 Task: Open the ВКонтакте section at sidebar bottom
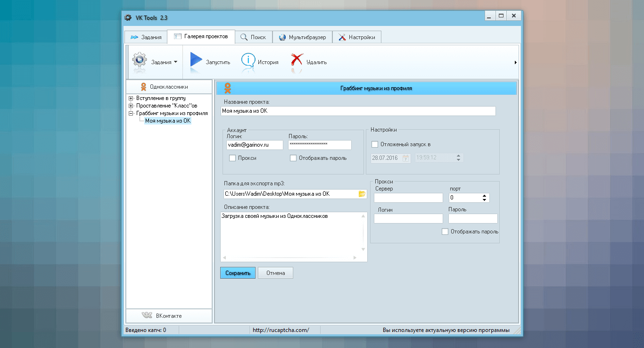point(169,316)
